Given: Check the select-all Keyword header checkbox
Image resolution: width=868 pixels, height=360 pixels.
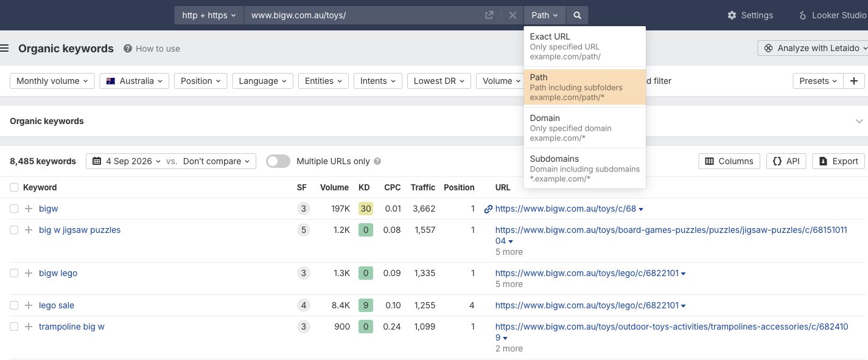Looking at the screenshot, I should coord(14,187).
